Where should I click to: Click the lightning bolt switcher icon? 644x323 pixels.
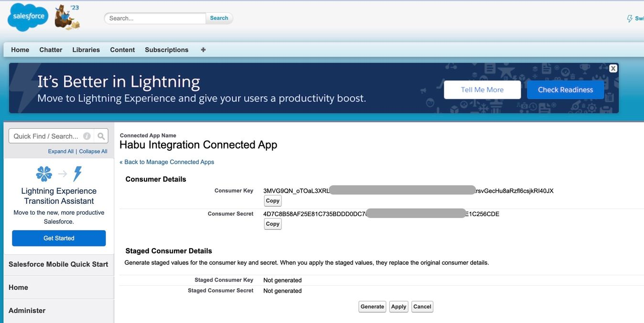(x=630, y=19)
